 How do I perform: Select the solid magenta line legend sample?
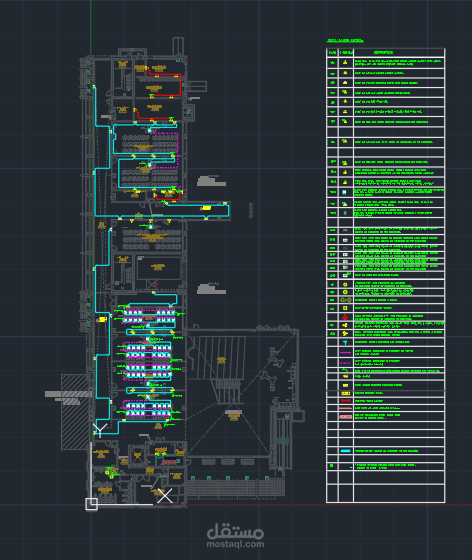click(345, 352)
